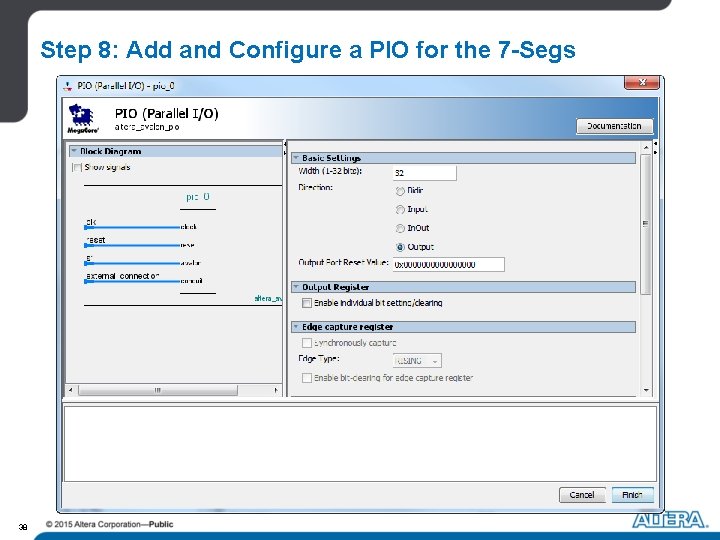Click the settings panel vertical scrollbar thumb
This screenshot has width=720, height=540.
click(646, 224)
